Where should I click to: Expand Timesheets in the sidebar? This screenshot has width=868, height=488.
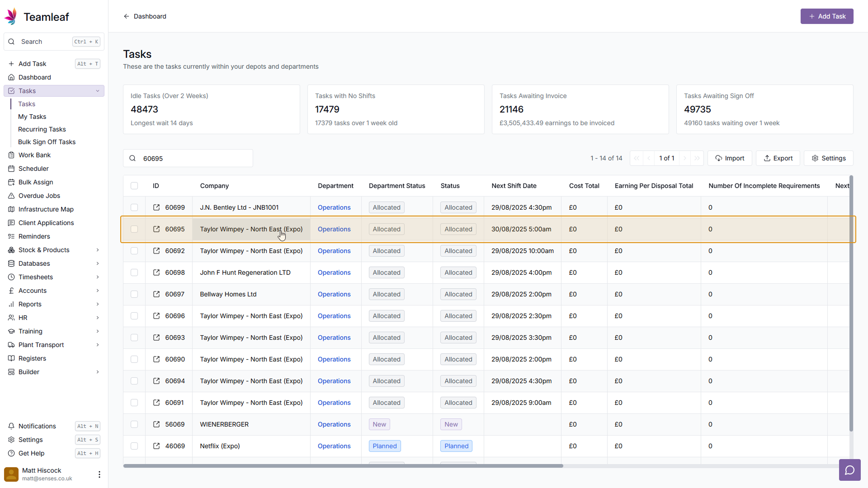pos(98,277)
